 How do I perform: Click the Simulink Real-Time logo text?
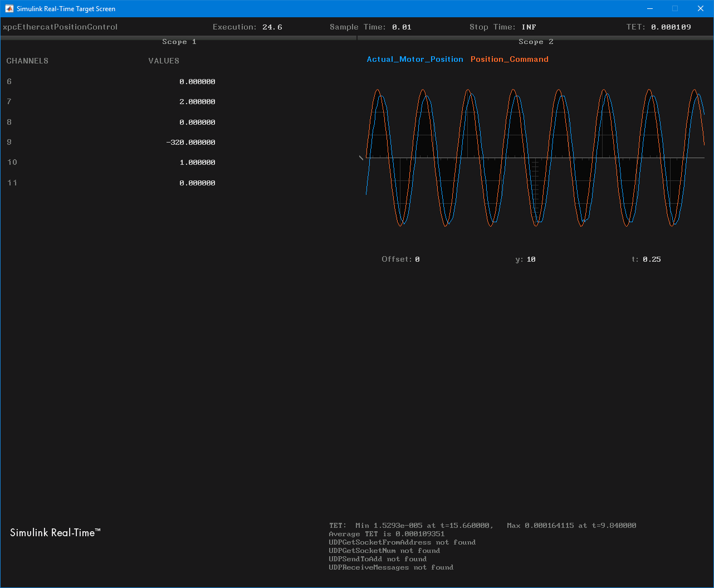55,533
